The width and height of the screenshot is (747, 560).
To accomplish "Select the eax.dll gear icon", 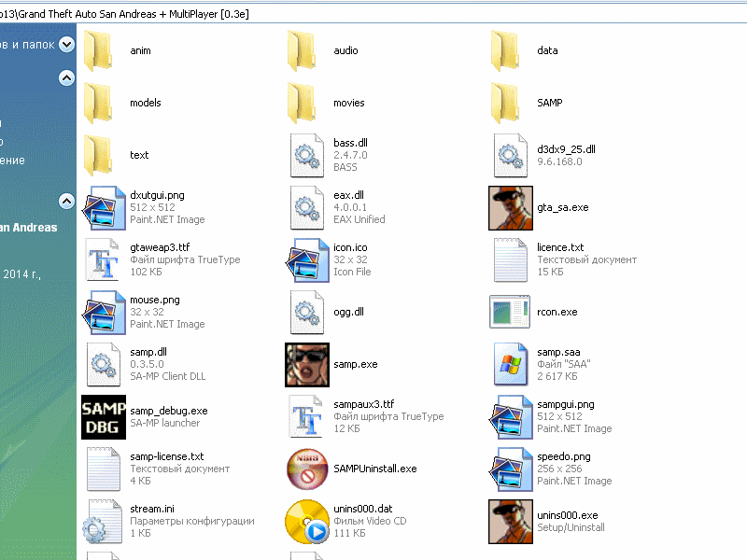I will click(307, 207).
